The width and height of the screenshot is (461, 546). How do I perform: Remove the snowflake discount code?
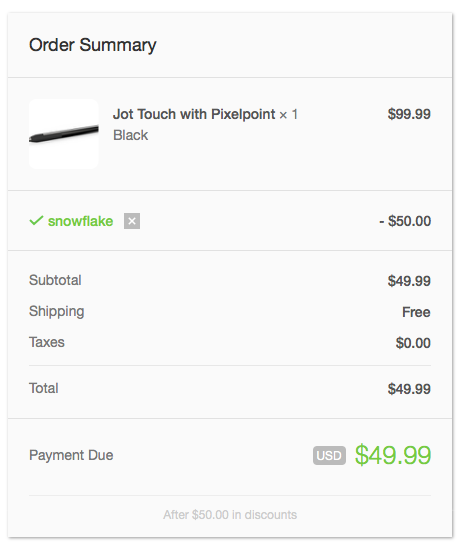[132, 221]
